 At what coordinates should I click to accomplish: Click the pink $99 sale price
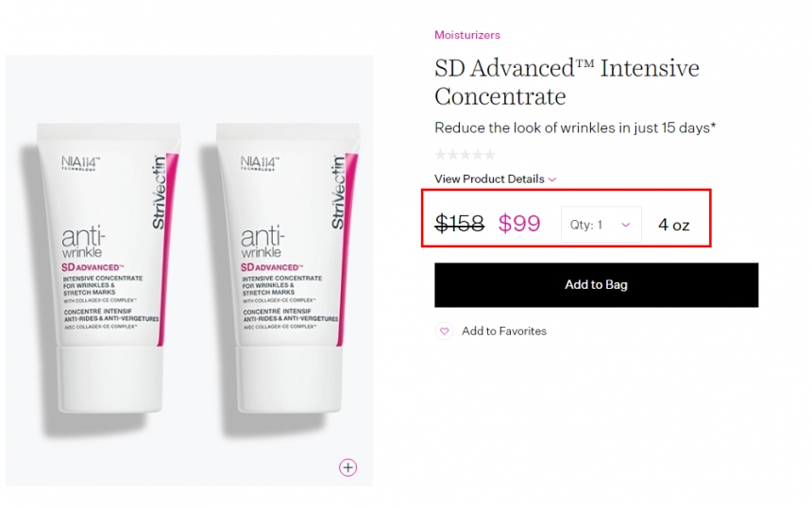(x=519, y=223)
